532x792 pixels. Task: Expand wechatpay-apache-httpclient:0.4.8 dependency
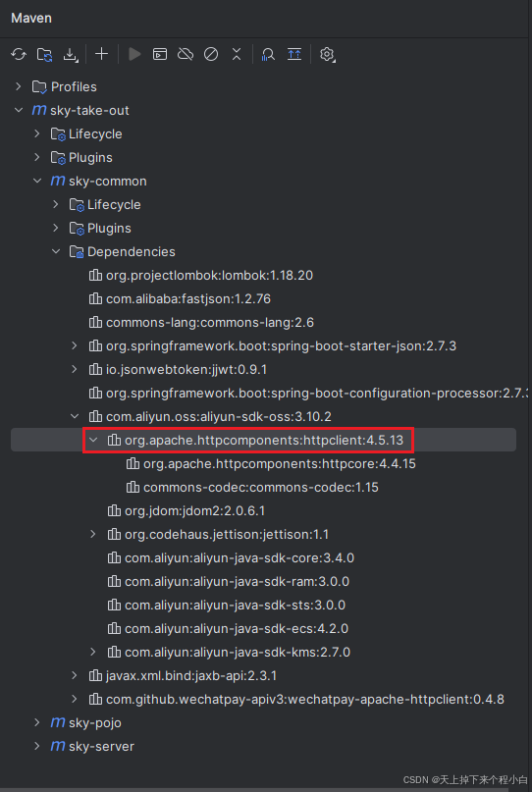point(75,700)
